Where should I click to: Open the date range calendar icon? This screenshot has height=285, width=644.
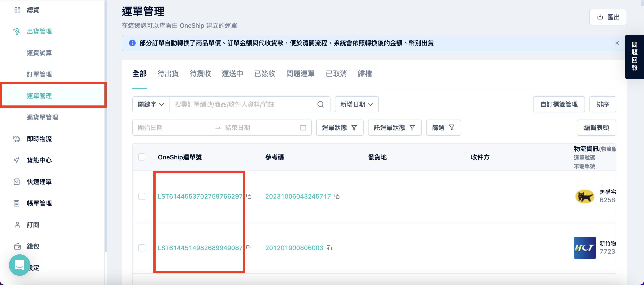[303, 128]
